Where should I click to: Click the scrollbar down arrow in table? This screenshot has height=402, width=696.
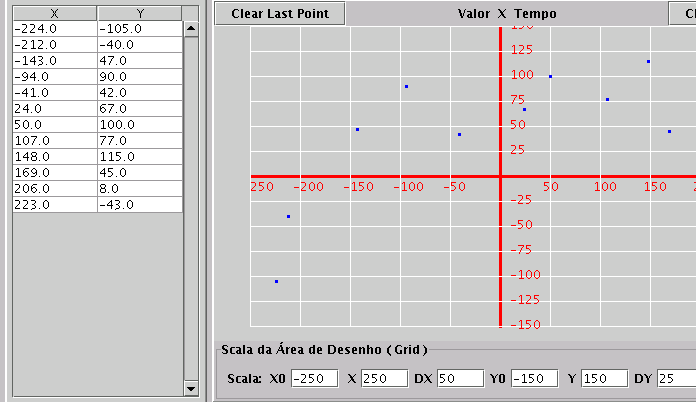pos(191,388)
